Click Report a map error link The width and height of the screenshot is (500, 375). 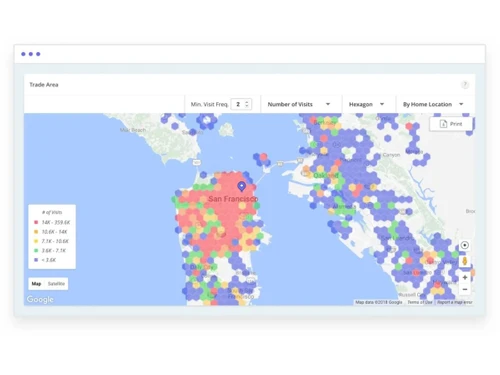[x=455, y=302]
